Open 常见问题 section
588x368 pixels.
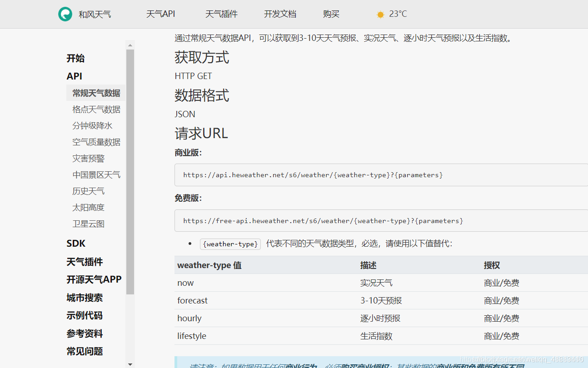click(x=85, y=351)
